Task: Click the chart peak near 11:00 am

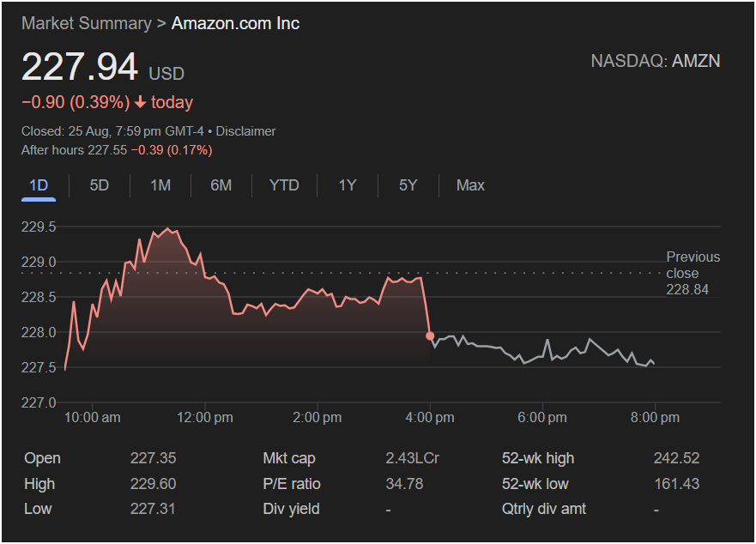Action: pos(167,229)
